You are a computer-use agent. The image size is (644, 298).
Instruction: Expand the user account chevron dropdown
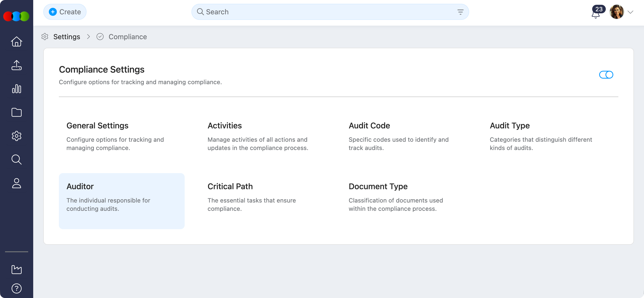(630, 12)
